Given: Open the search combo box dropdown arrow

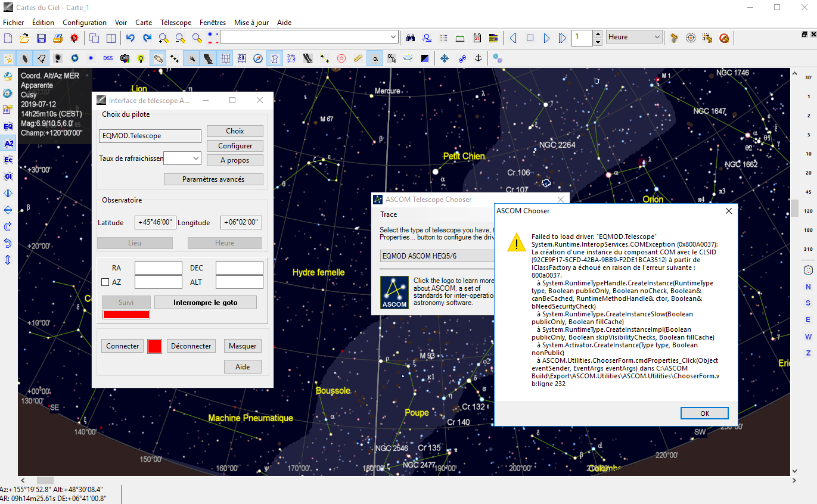Looking at the screenshot, I should (393, 37).
